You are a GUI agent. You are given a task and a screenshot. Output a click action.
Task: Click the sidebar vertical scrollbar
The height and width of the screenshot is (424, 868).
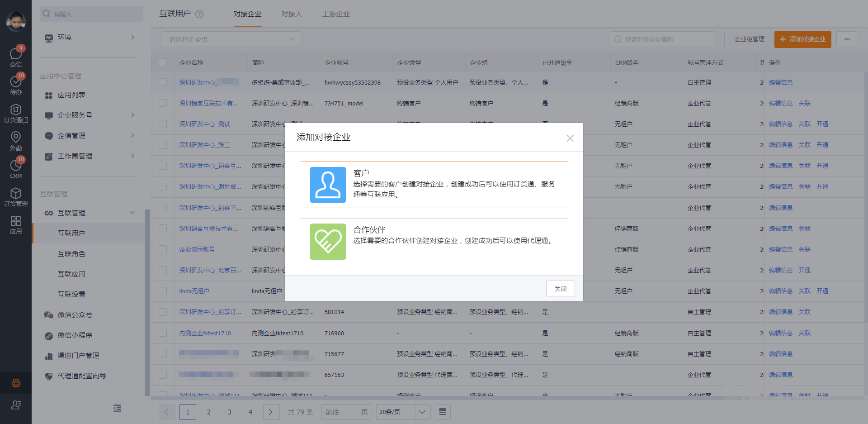147,302
